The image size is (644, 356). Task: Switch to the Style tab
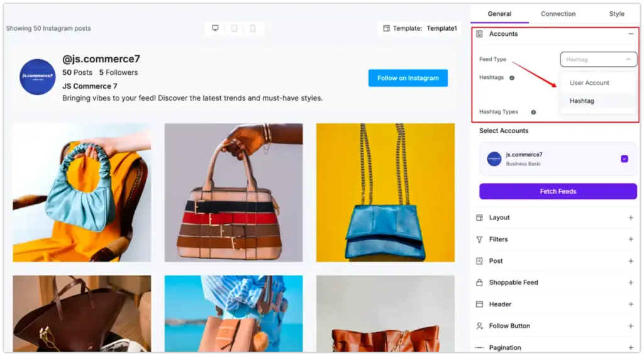(x=616, y=14)
